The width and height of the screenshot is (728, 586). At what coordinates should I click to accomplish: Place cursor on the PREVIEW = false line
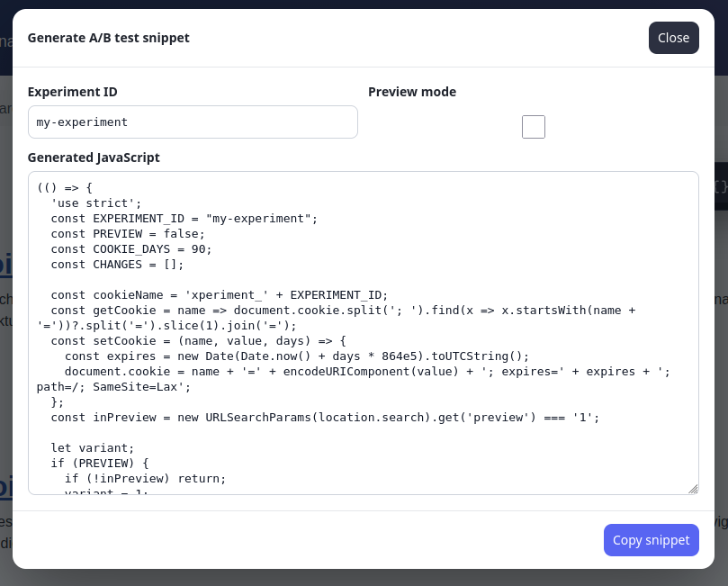(x=128, y=234)
